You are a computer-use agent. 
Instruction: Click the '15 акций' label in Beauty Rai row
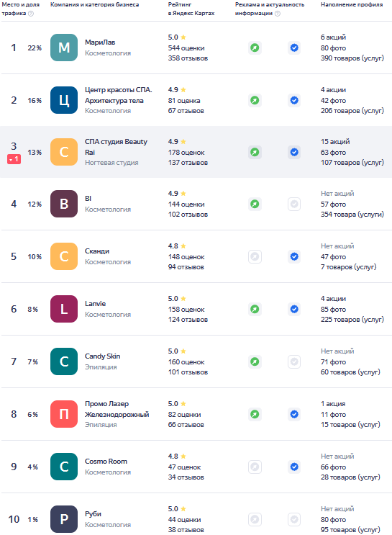(x=335, y=142)
